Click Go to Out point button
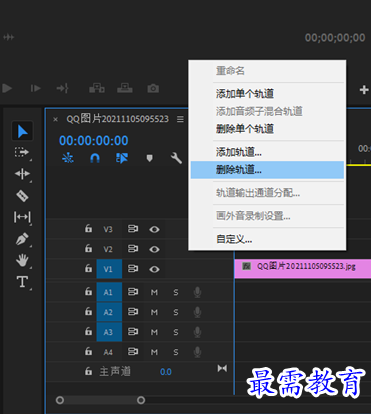 pos(63,88)
